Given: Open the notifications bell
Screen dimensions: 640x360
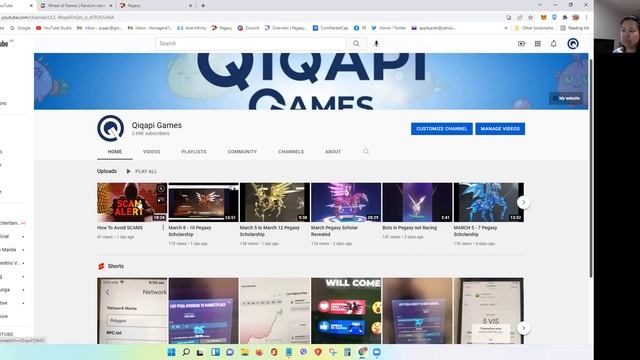Looking at the screenshot, I should tap(553, 44).
